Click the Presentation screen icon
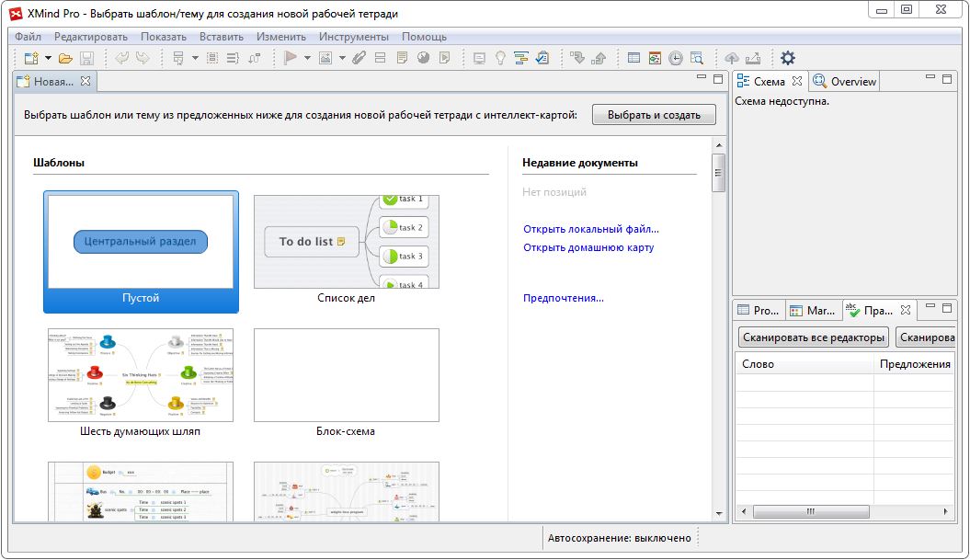 pos(479,58)
